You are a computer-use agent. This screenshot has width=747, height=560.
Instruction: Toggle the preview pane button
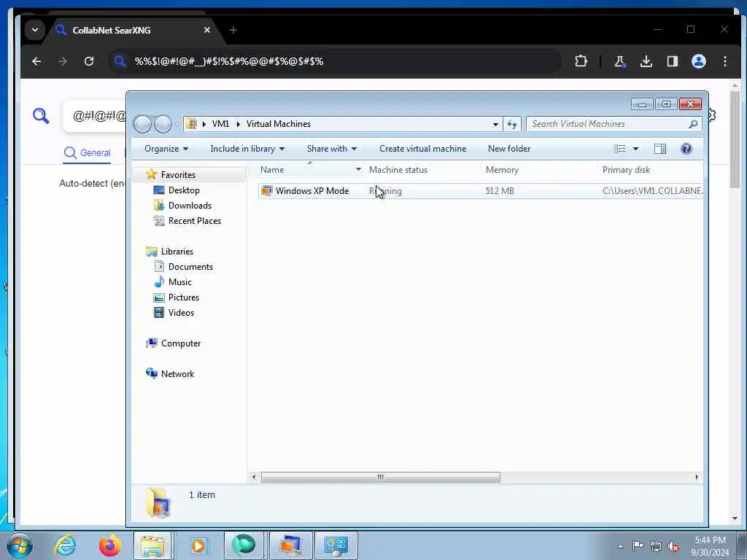click(659, 149)
